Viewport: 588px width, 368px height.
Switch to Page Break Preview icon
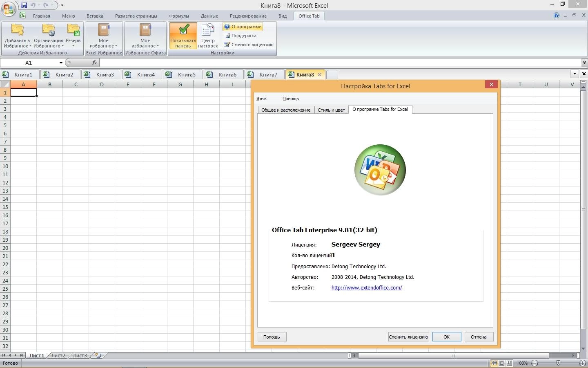point(509,363)
